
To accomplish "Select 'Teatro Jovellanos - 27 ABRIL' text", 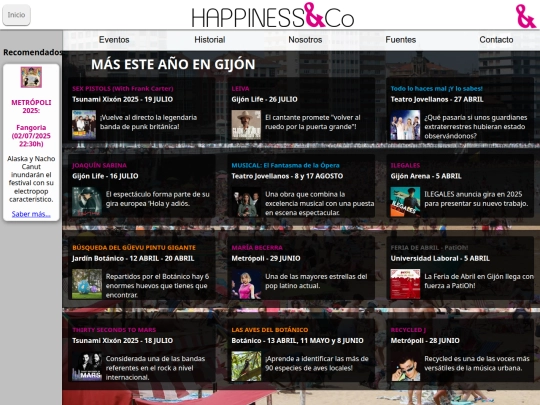I will [437, 99].
